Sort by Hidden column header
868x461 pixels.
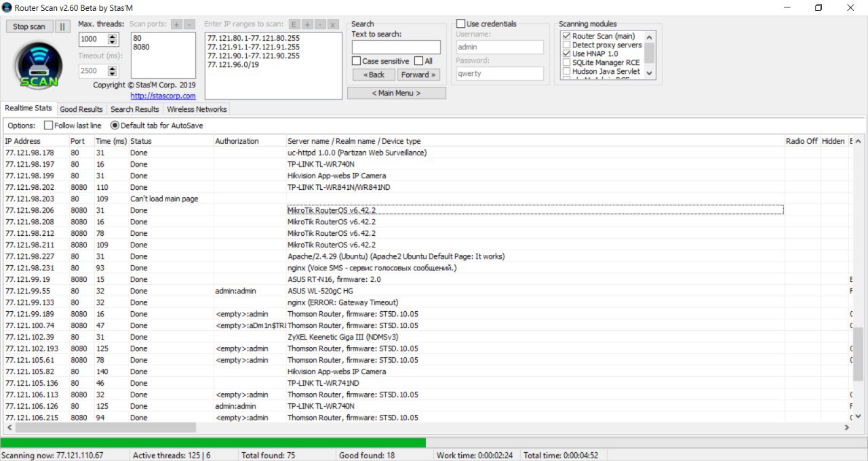[833, 141]
